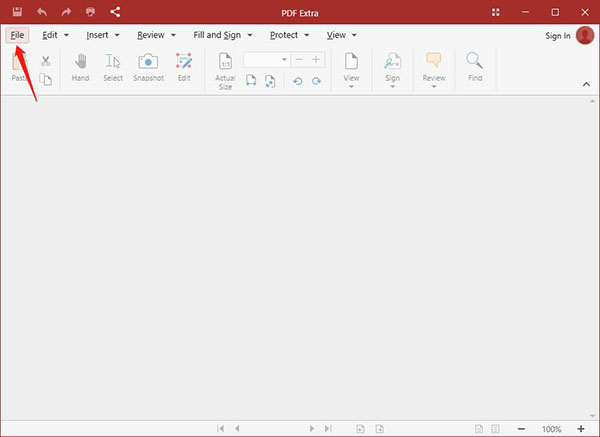Click the 100% zoom value
This screenshot has height=437, width=600.
[x=551, y=429]
